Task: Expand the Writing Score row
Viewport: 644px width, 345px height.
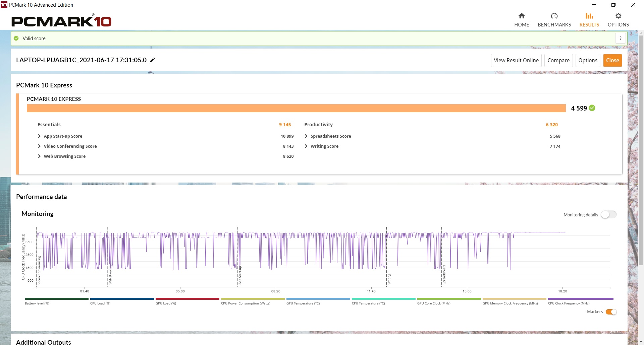Action: tap(306, 146)
